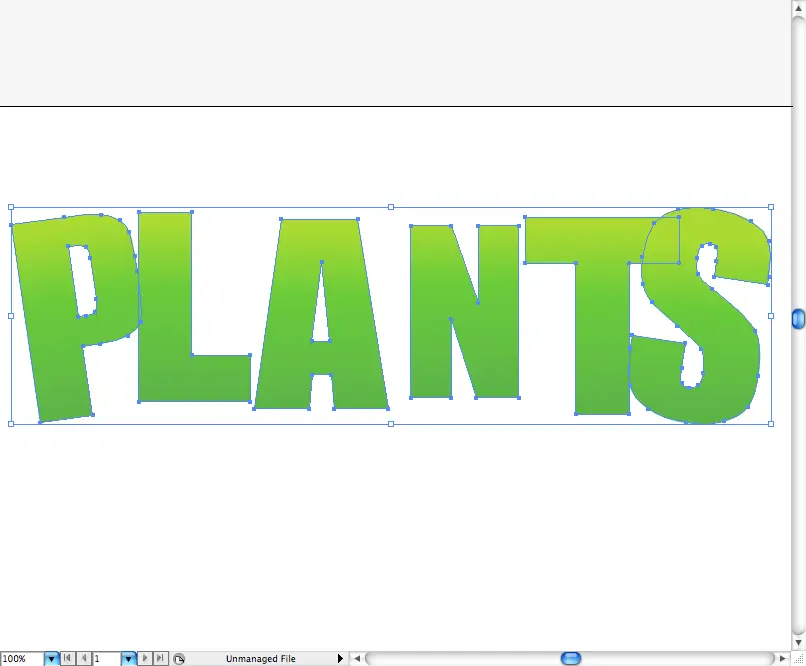This screenshot has width=806, height=666.
Task: Go to last artboard button
Action: pos(160,658)
